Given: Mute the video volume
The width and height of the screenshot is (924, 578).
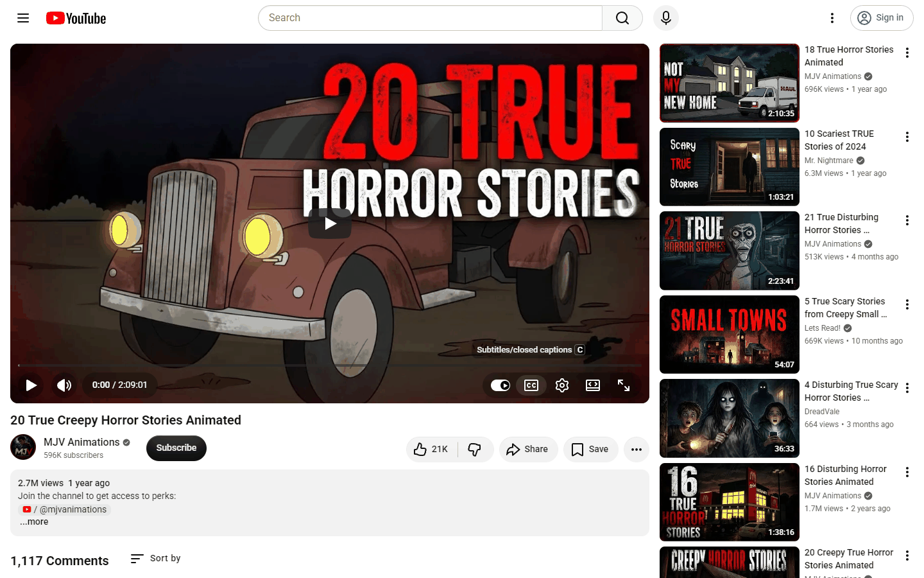Looking at the screenshot, I should pos(64,385).
